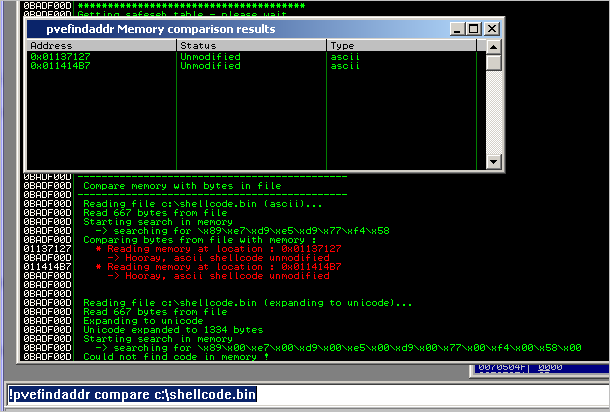The width and height of the screenshot is (610, 412).
Task: Select result row with address 0x011414B7
Action: 60,66
